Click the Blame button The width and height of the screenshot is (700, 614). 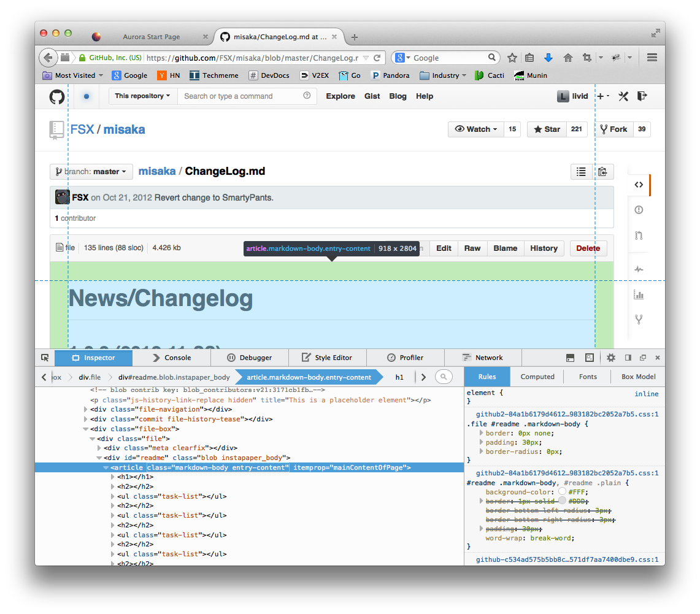click(505, 248)
